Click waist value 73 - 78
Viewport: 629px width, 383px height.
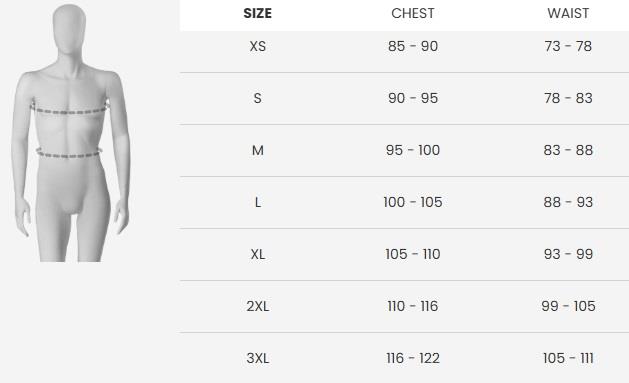coord(568,46)
